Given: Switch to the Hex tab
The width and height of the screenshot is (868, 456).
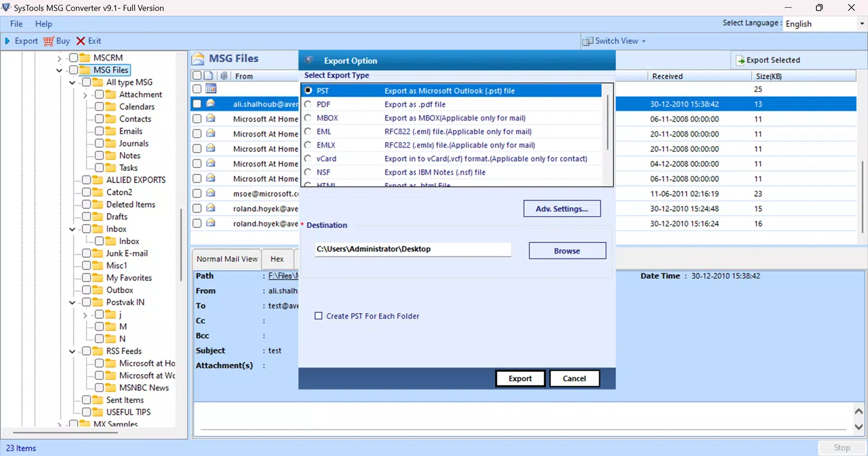Looking at the screenshot, I should click(277, 259).
